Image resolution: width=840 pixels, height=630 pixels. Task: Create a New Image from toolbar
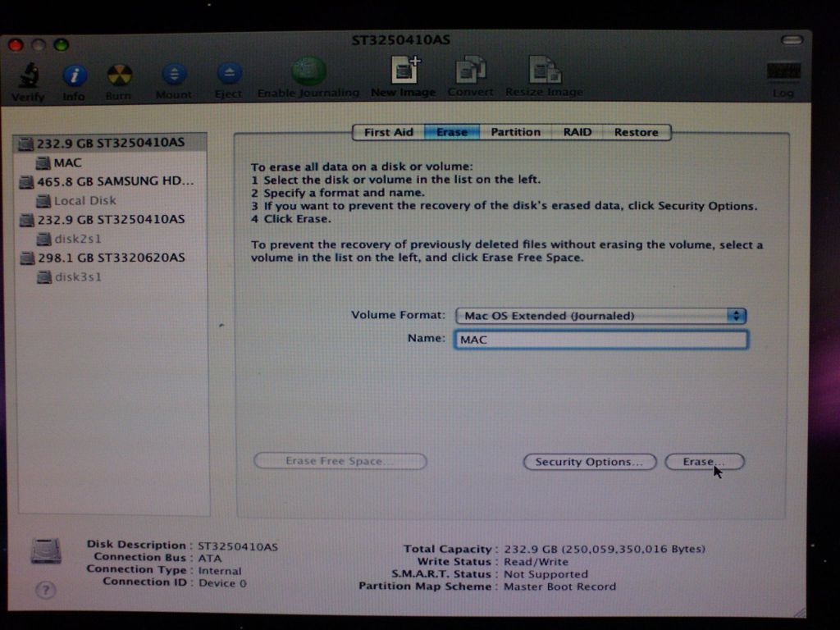pyautogui.click(x=404, y=70)
